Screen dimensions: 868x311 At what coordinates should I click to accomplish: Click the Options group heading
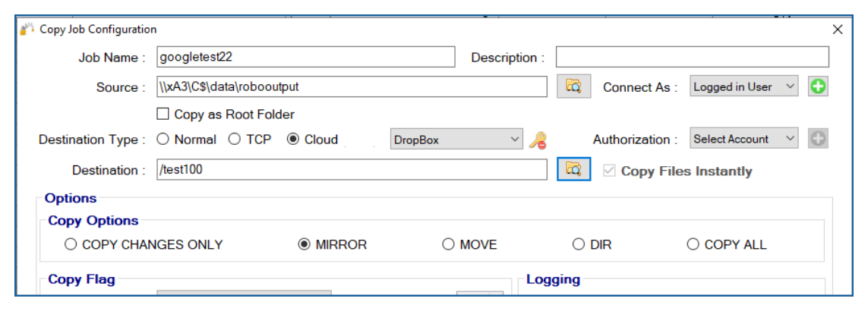click(x=71, y=198)
